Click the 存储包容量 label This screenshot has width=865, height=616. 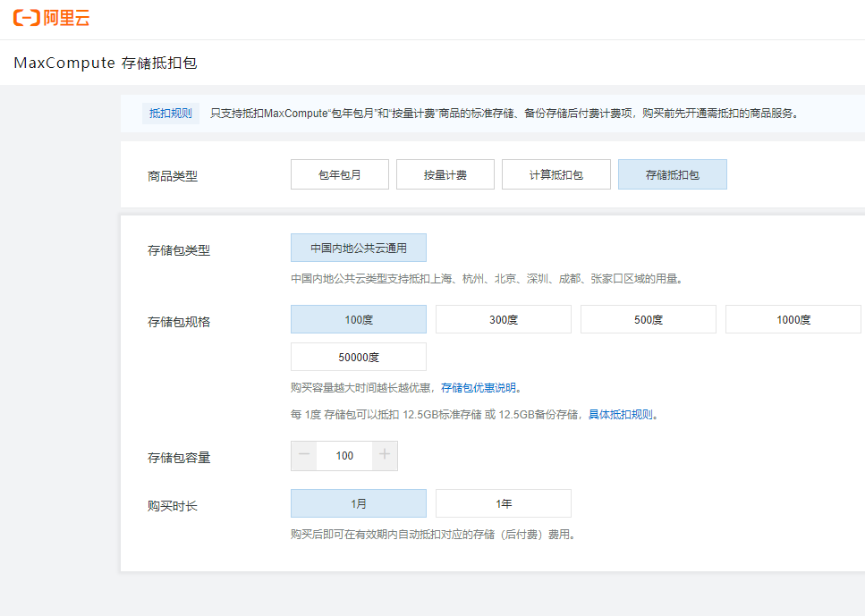[179, 458]
